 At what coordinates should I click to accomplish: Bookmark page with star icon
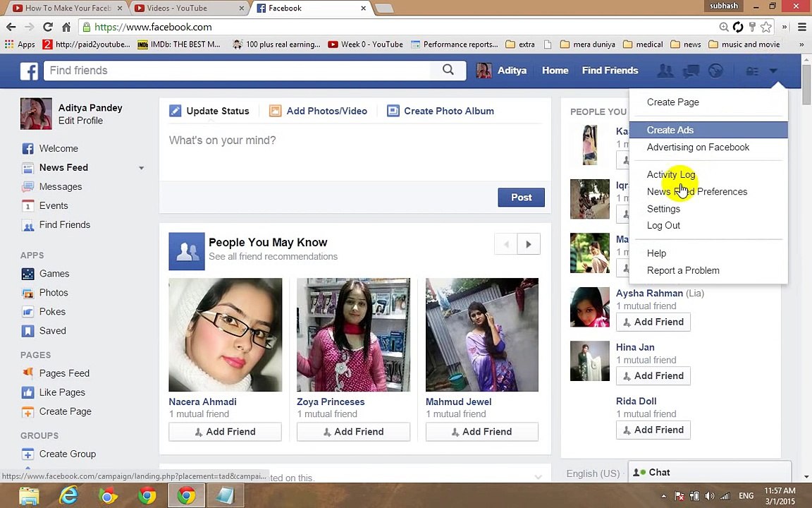766,27
